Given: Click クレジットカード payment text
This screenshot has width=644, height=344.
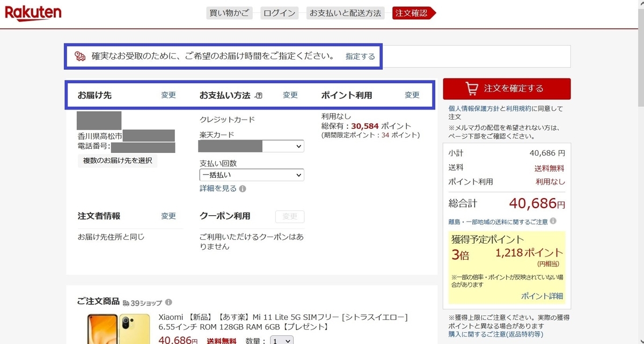Looking at the screenshot, I should tap(227, 119).
